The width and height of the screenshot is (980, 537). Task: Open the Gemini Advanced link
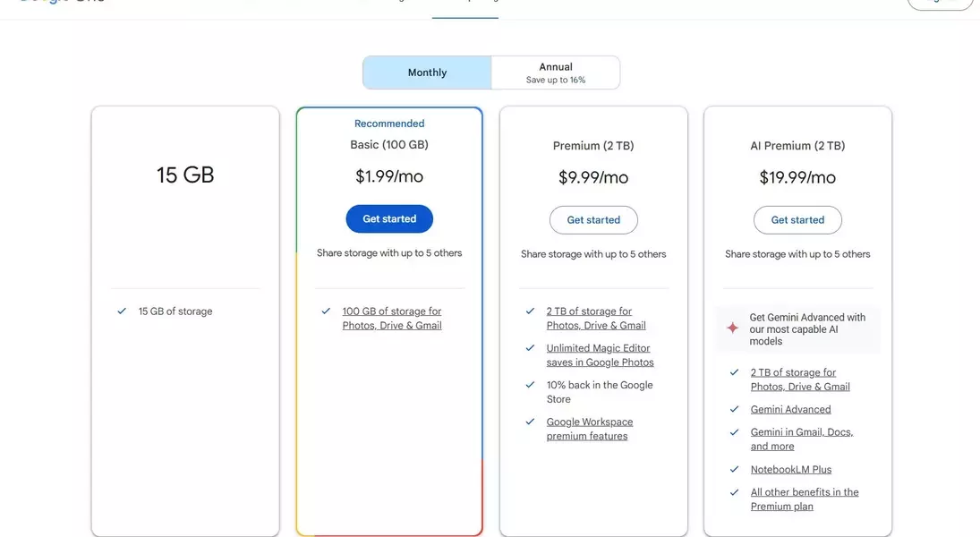click(790, 410)
